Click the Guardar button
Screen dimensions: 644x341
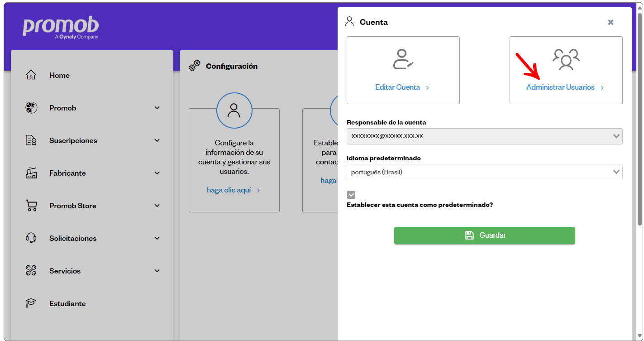point(484,235)
